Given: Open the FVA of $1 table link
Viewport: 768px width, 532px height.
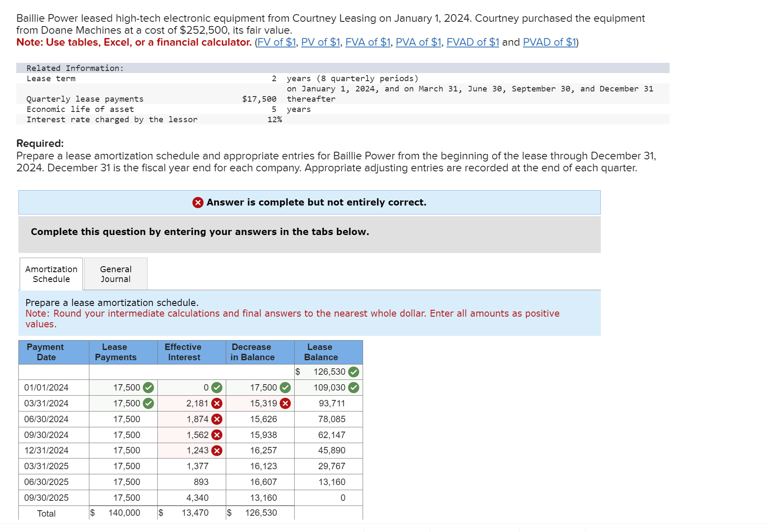Looking at the screenshot, I should [x=368, y=42].
